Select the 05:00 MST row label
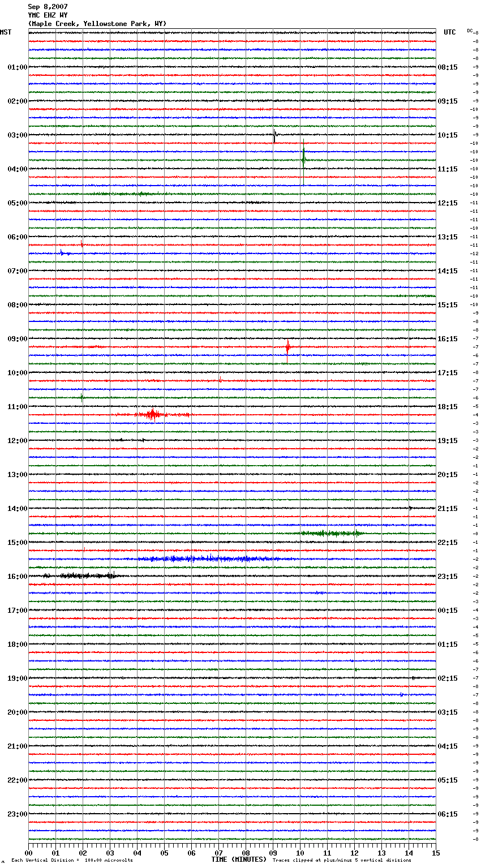Viewport: 481px width, 868px height. point(18,203)
